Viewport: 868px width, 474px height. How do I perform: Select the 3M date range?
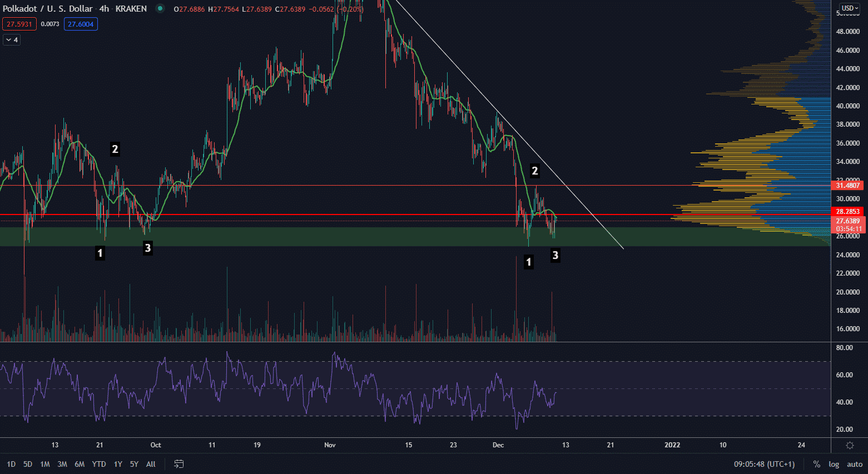pos(62,464)
